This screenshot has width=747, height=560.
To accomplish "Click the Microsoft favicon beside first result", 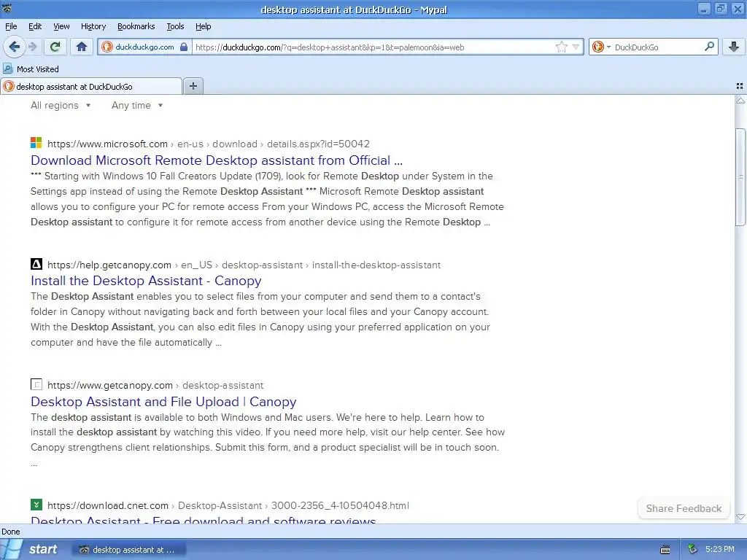I will (36, 143).
